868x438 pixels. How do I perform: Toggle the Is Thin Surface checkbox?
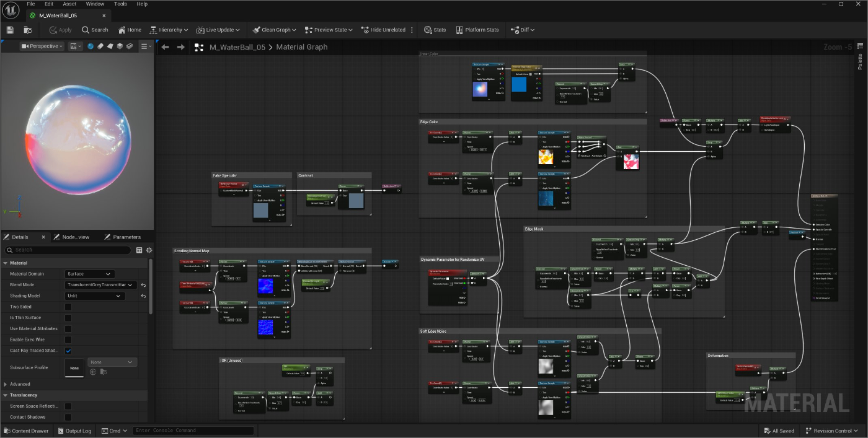pyautogui.click(x=68, y=318)
